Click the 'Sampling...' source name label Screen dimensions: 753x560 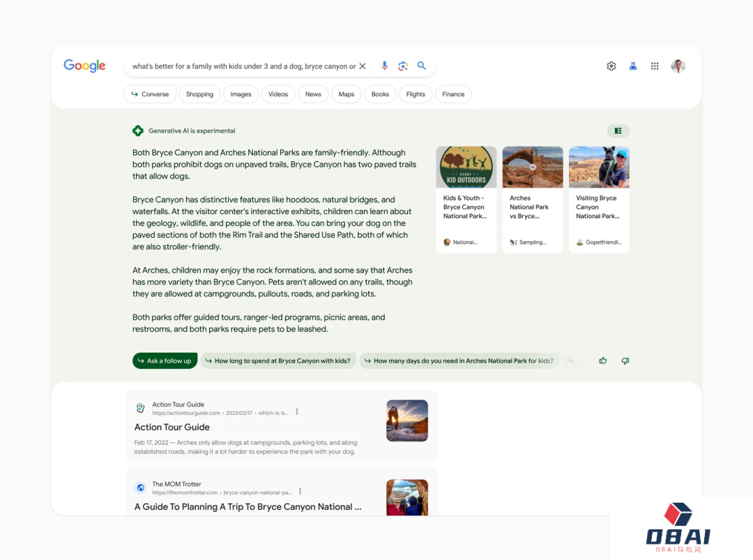click(x=533, y=242)
